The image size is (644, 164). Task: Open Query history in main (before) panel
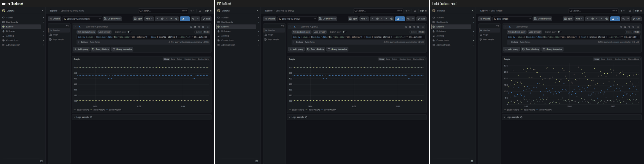(x=101, y=49)
